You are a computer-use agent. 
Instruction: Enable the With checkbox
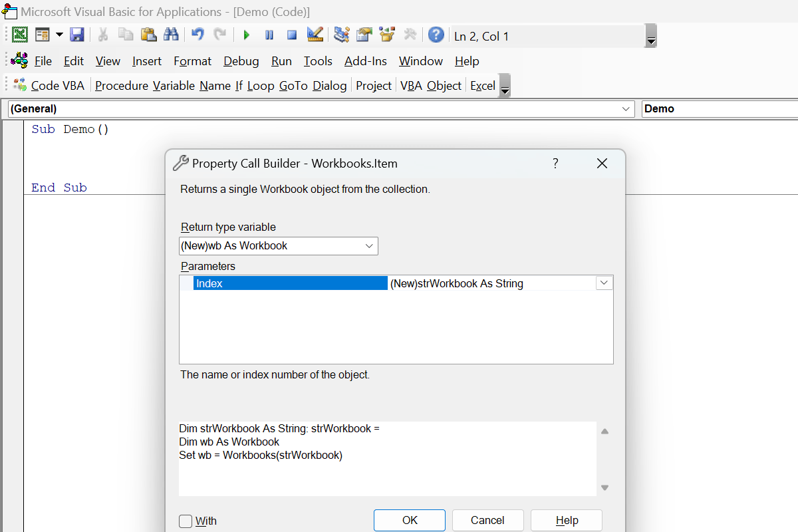click(186, 521)
